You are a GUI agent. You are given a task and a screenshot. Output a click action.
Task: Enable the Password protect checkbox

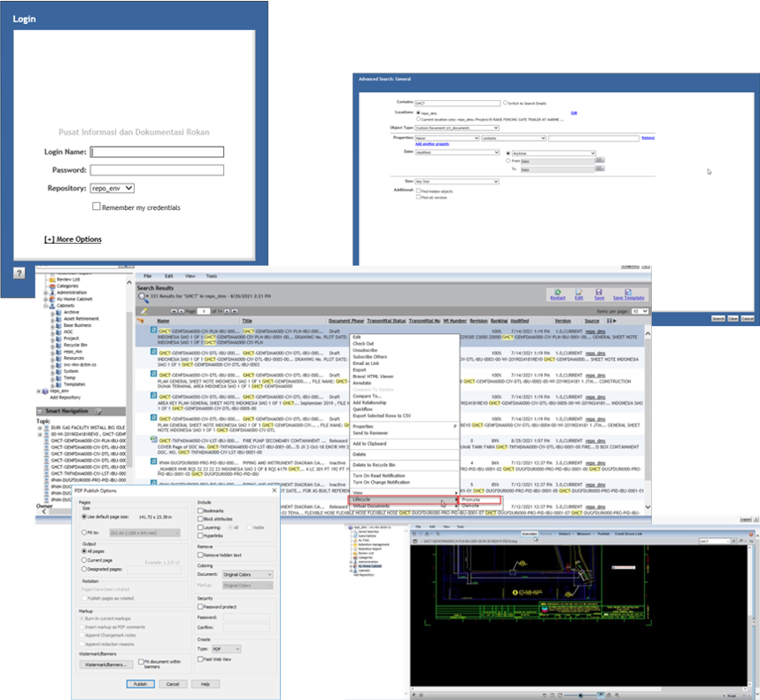200,605
